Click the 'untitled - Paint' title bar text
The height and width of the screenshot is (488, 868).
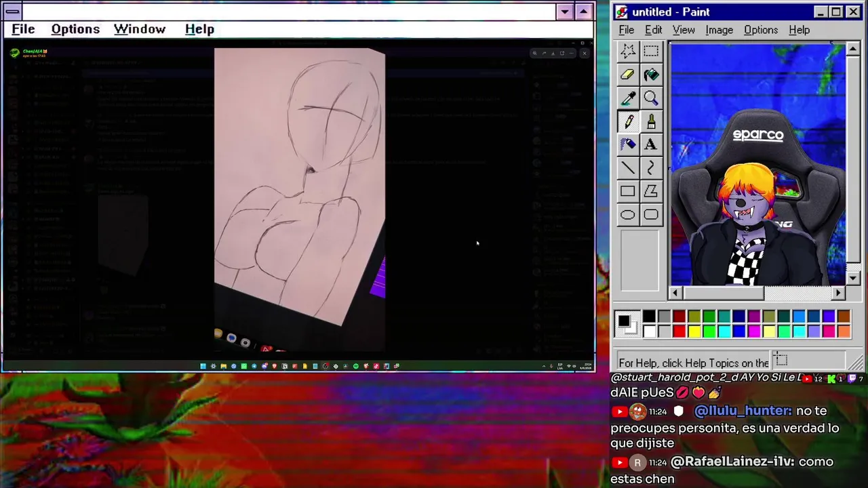(671, 12)
